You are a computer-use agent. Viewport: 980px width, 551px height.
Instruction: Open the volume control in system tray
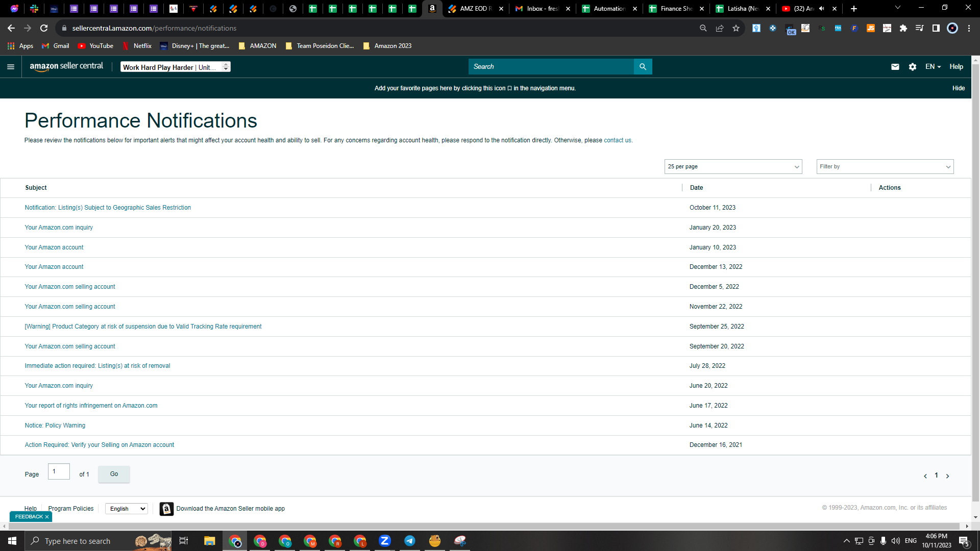point(896,541)
